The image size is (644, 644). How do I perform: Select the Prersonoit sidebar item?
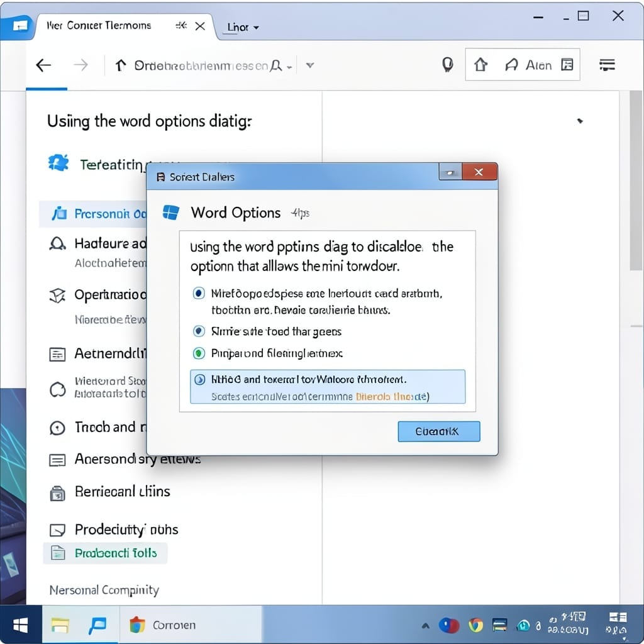coord(94,214)
